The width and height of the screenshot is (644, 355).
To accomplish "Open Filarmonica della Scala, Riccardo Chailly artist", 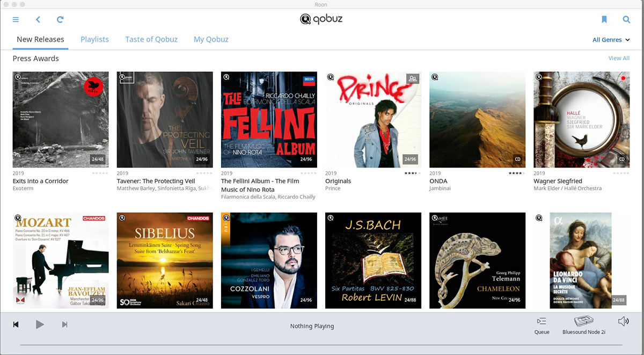I will coord(268,197).
